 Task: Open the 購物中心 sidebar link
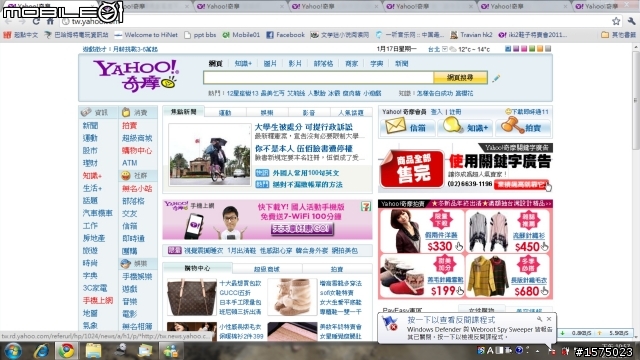tap(137, 151)
